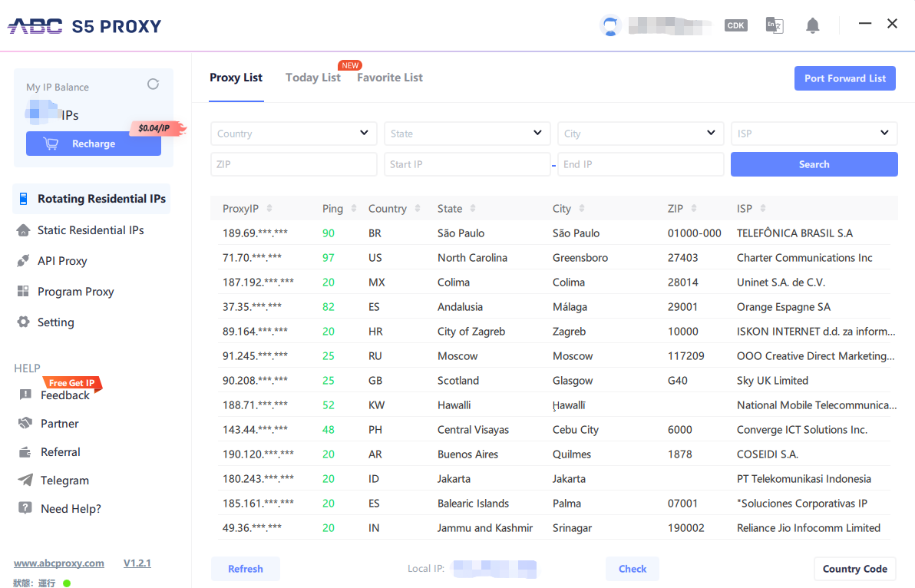Refresh the IP balance circular arrow
Viewport: 915px width, 588px height.
pyautogui.click(x=153, y=84)
